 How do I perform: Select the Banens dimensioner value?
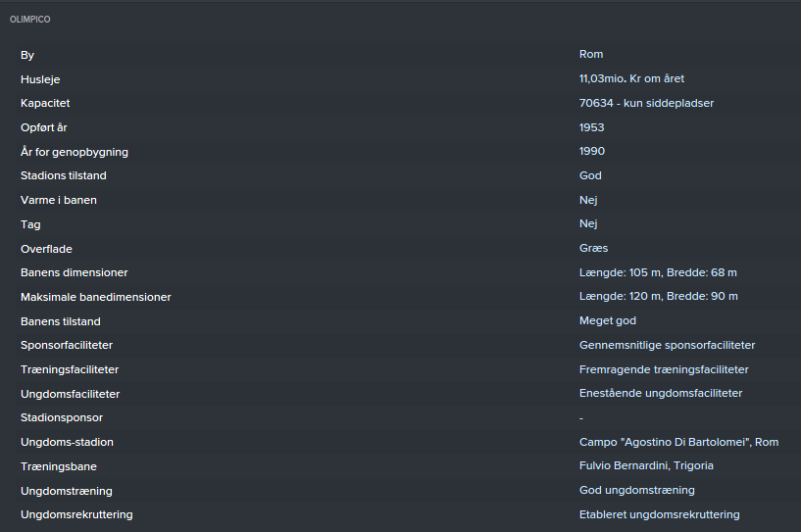(658, 272)
